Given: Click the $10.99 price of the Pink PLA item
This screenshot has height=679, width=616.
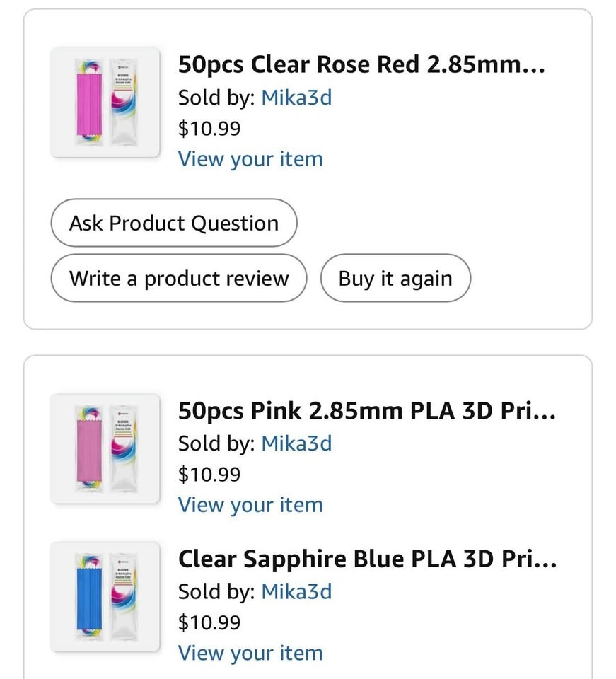Looking at the screenshot, I should pos(209,474).
